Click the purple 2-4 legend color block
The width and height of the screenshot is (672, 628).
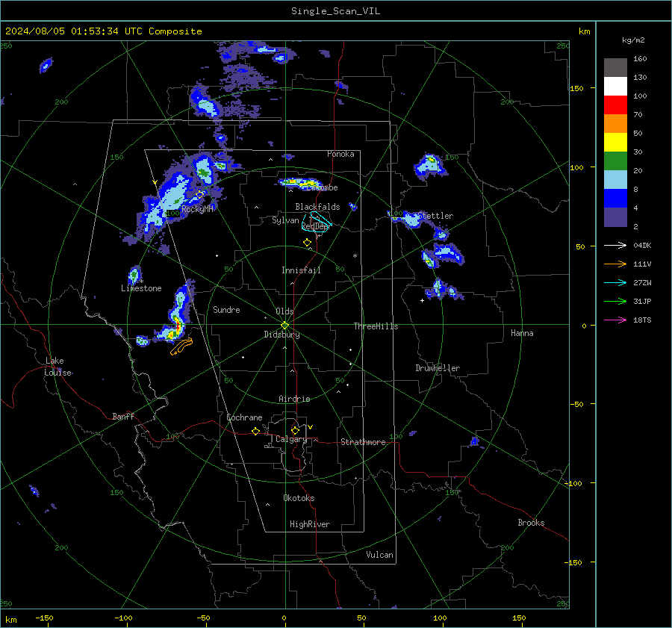pos(615,217)
